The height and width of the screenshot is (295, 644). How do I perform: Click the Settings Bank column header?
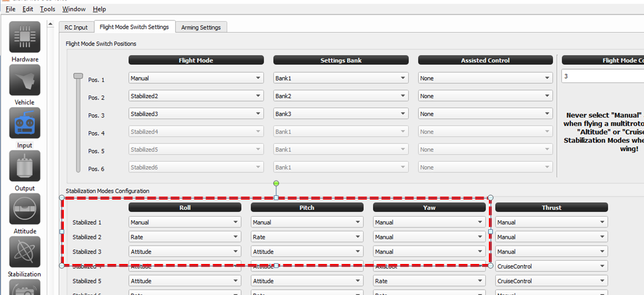(341, 60)
